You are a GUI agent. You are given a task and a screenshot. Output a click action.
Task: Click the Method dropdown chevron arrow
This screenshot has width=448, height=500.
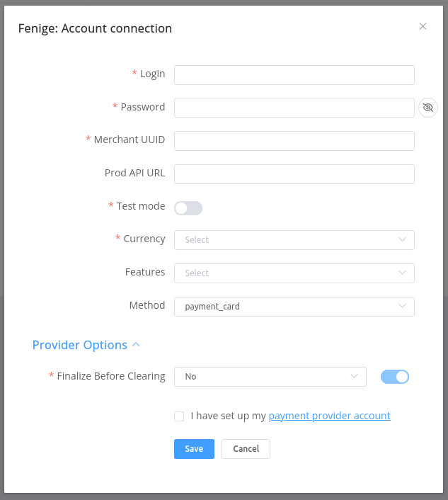coord(403,307)
